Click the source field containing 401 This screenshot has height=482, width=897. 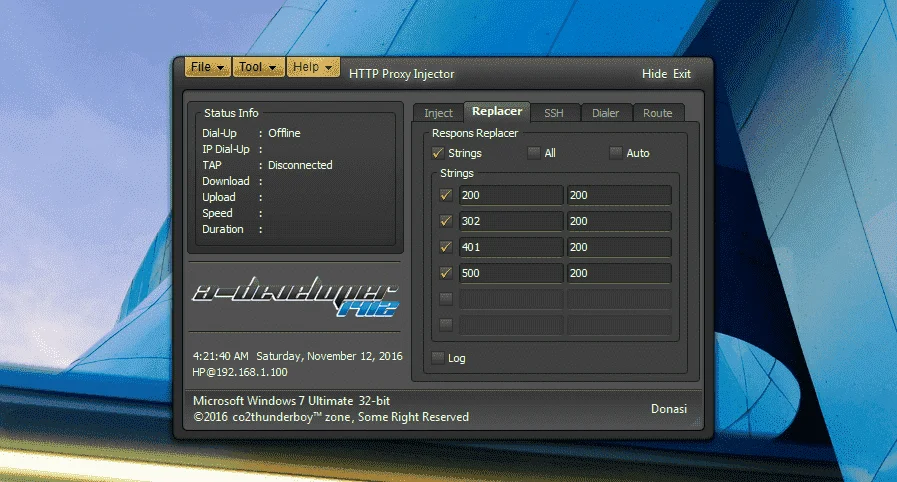[x=511, y=247]
